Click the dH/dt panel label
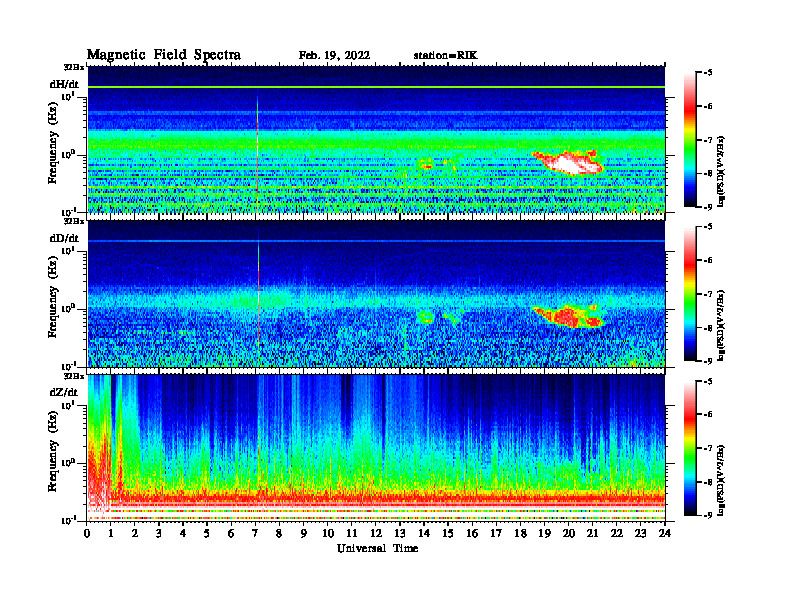Image resolution: width=792 pixels, height=612 pixels. (x=64, y=84)
